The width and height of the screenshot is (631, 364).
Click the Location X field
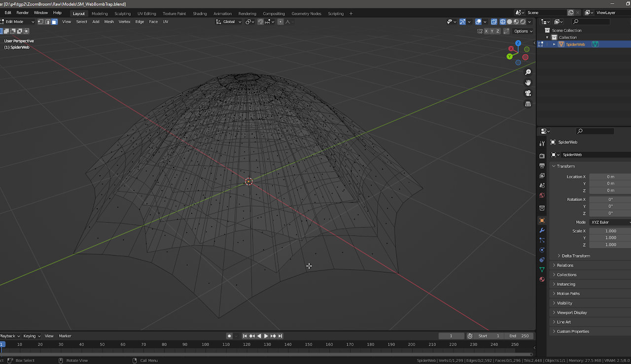[610, 177]
